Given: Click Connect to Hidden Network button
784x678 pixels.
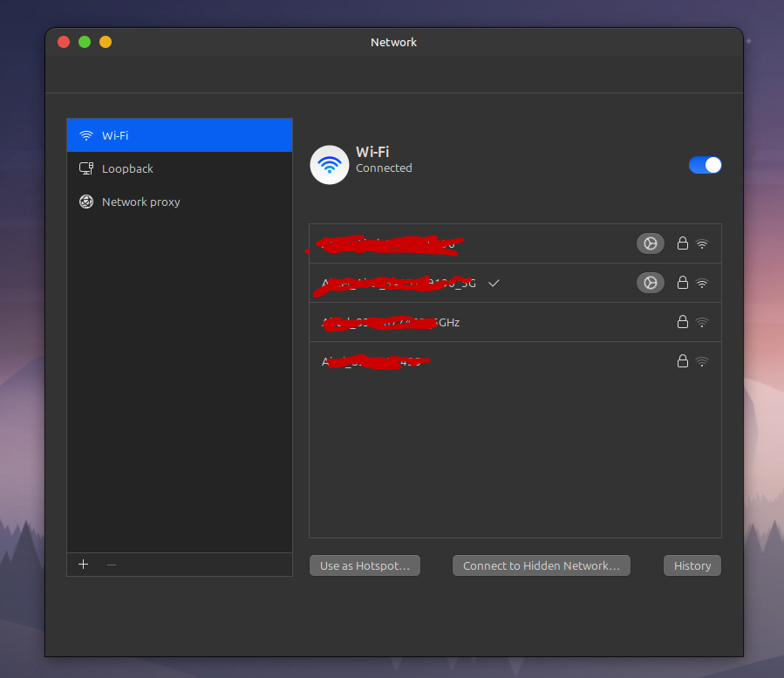Looking at the screenshot, I should (541, 565).
